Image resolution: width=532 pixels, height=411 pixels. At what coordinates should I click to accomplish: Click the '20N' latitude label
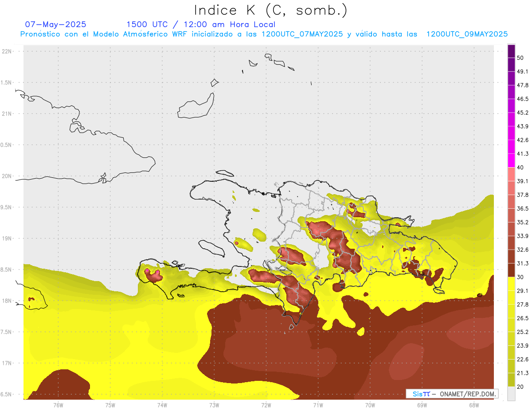pyautogui.click(x=7, y=176)
